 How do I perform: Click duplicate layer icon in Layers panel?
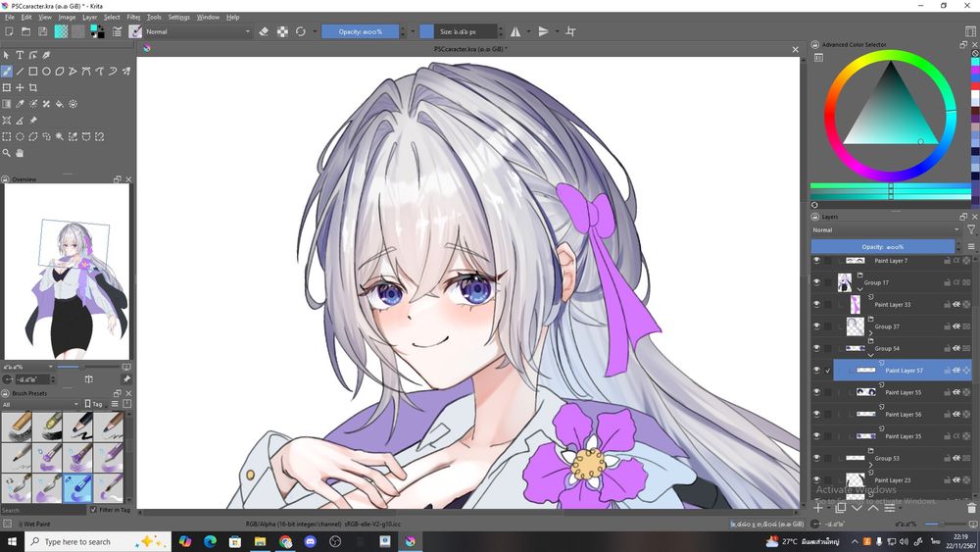[x=841, y=508]
